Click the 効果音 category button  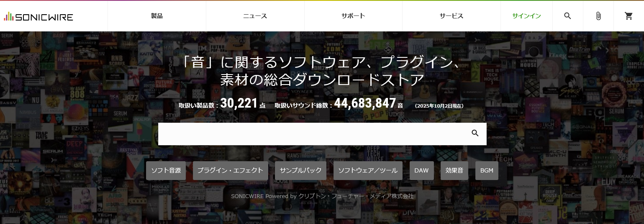tap(454, 170)
